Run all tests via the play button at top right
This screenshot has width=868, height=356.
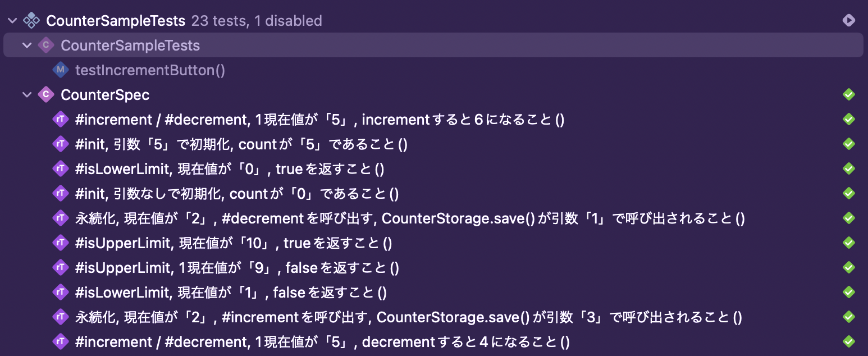click(850, 20)
